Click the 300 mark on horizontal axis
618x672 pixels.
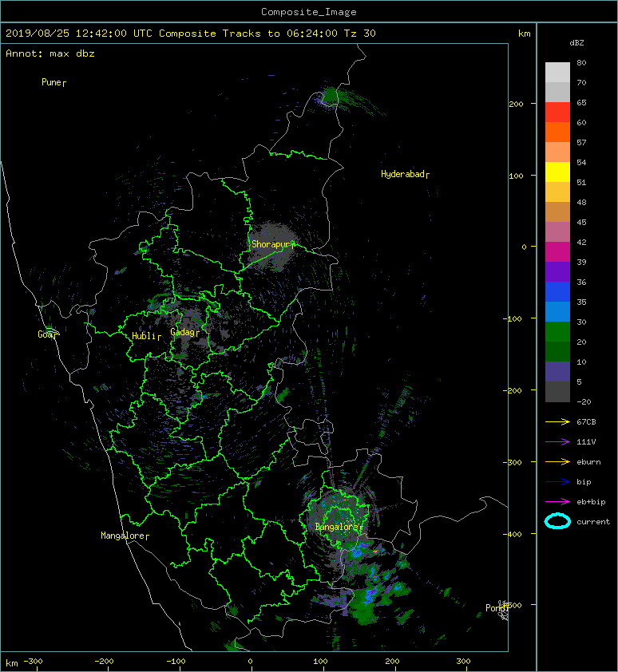pyautogui.click(x=463, y=662)
